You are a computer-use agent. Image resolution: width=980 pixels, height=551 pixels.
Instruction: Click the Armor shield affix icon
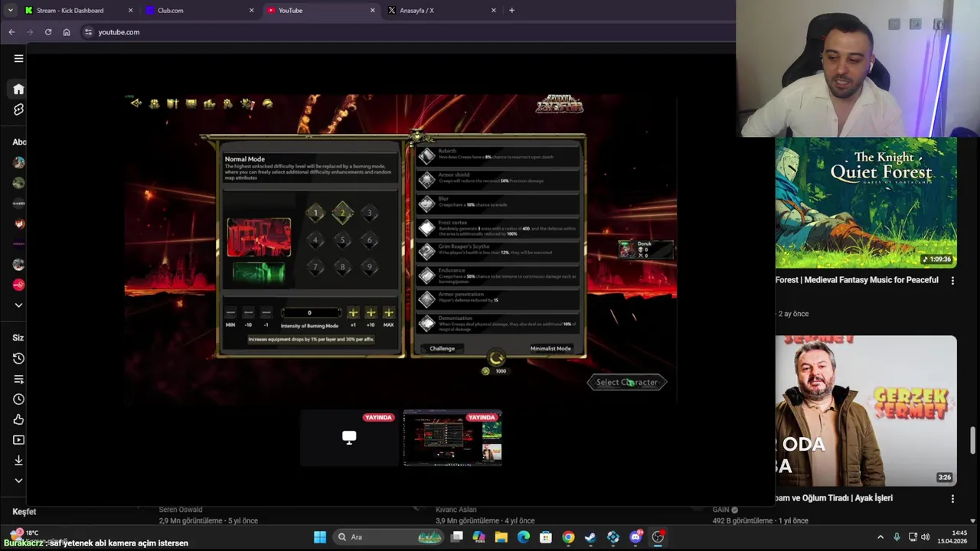coord(426,180)
